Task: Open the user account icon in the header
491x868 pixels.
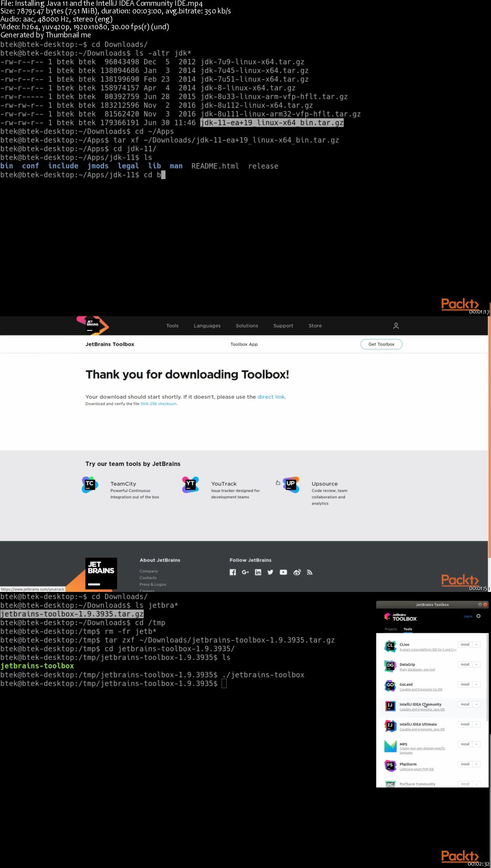Action: point(396,326)
